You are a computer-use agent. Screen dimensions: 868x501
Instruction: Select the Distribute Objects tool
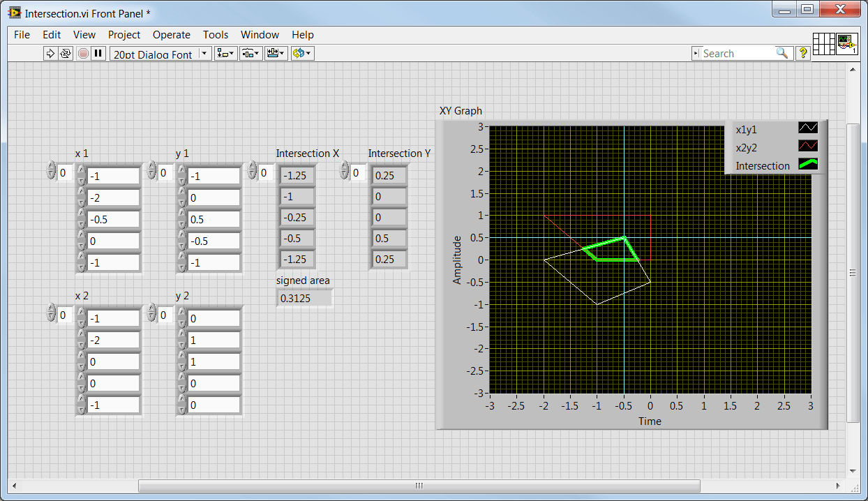247,53
